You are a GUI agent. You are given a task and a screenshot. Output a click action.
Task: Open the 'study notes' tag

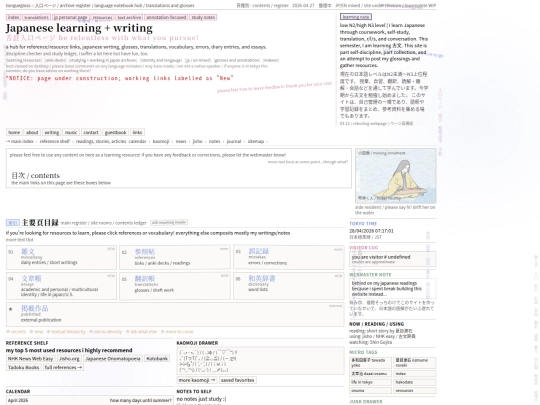(203, 17)
